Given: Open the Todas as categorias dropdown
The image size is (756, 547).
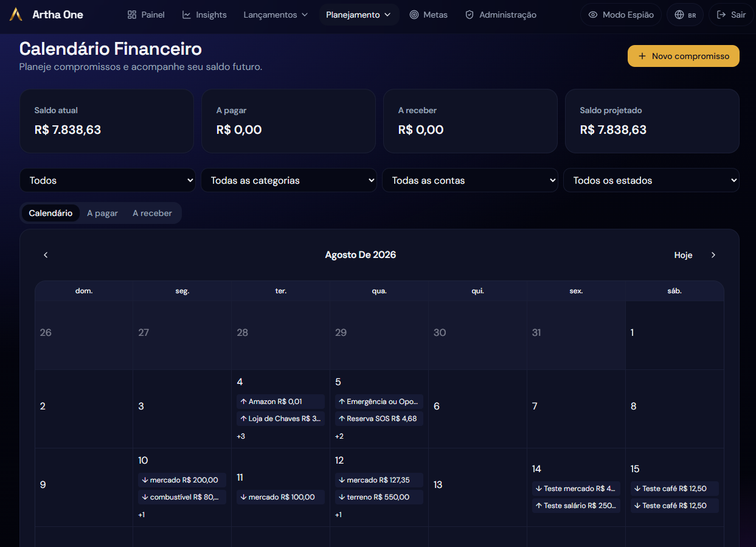Looking at the screenshot, I should pyautogui.click(x=289, y=180).
